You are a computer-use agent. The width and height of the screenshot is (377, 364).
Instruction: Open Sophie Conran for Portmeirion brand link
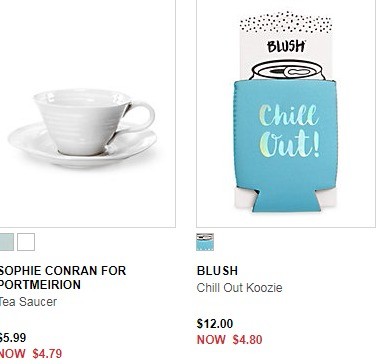(x=63, y=277)
